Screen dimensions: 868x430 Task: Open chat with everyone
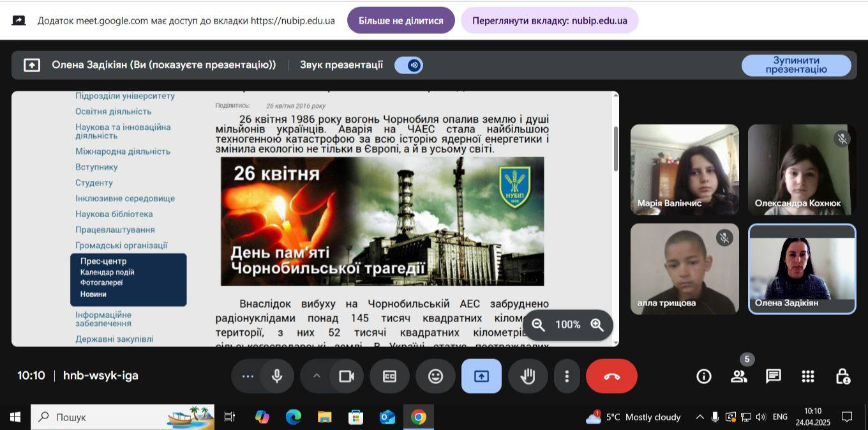click(x=773, y=376)
